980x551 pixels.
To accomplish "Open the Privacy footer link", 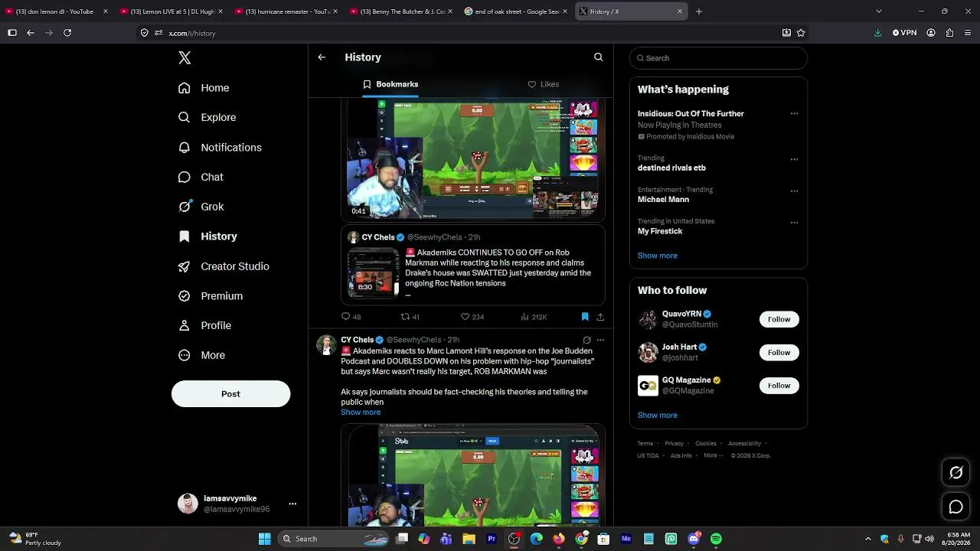I will point(674,443).
